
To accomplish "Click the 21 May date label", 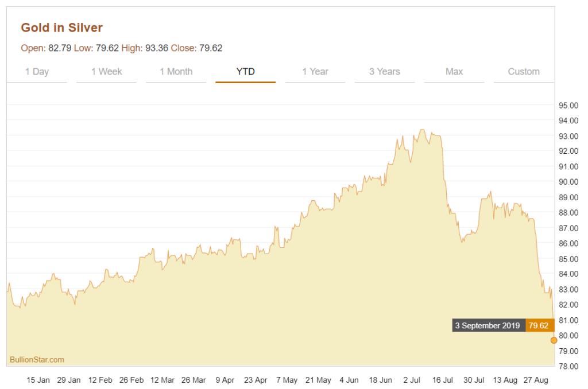I will 318,380.
